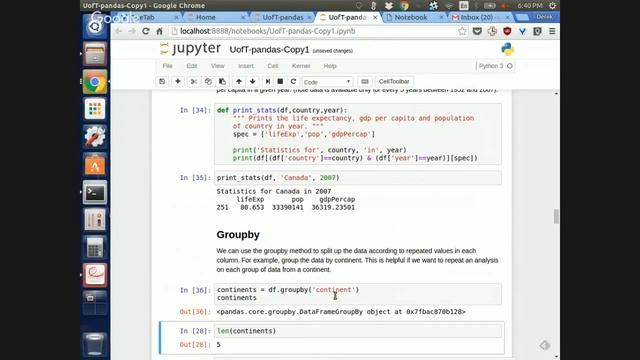Switch to the Notebook browser tab
Image resolution: width=640 pixels, height=360 pixels.
(x=414, y=17)
